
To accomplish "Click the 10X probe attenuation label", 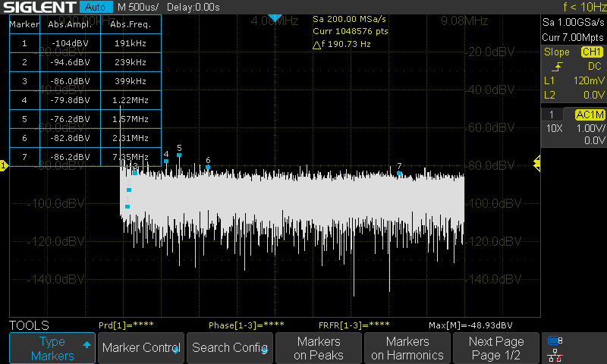I will tap(554, 128).
